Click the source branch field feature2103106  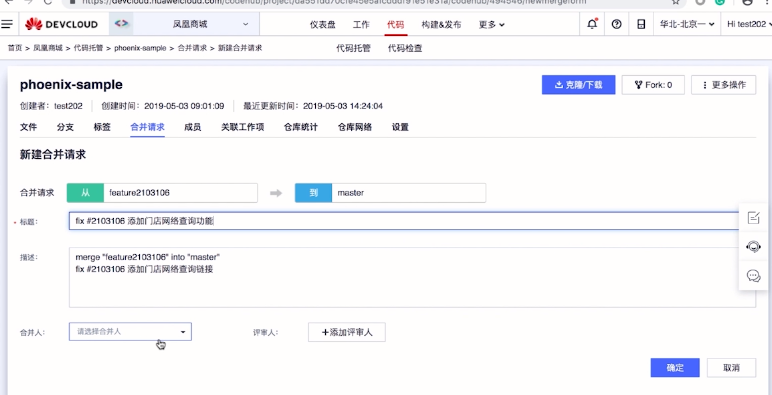click(x=180, y=193)
